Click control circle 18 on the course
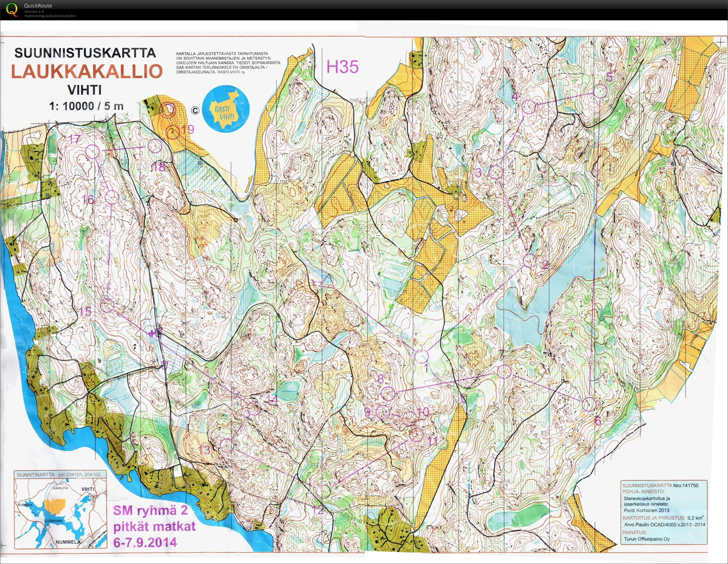 point(154,146)
